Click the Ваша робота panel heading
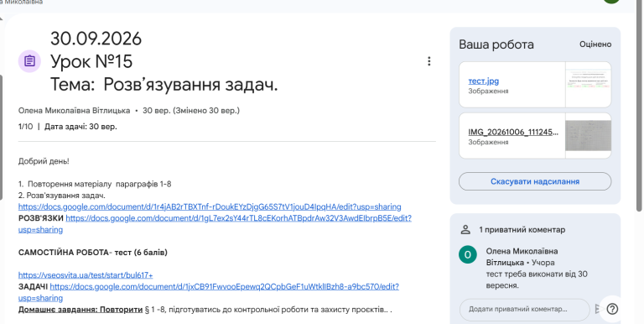This screenshot has width=644, height=324. (x=496, y=44)
